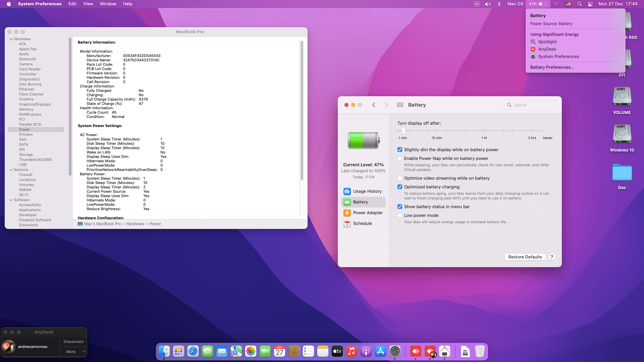Open System Preferences gear in Dock
The height and width of the screenshot is (362, 644).
coord(395,351)
